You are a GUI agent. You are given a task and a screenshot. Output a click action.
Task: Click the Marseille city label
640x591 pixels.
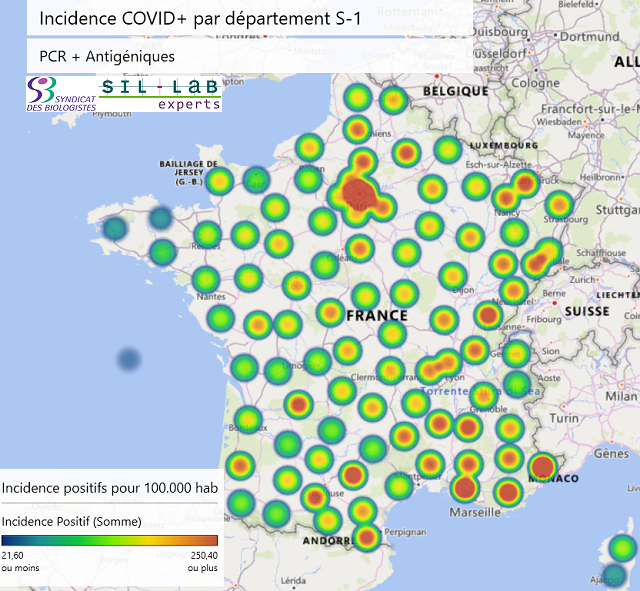(x=475, y=512)
